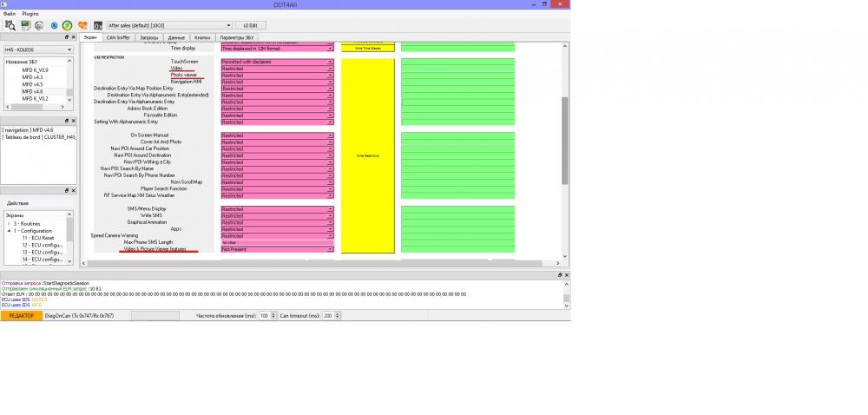This screenshot has width=868, height=415.
Task: Click the ECU scan magnifier icon
Action: click(x=10, y=25)
